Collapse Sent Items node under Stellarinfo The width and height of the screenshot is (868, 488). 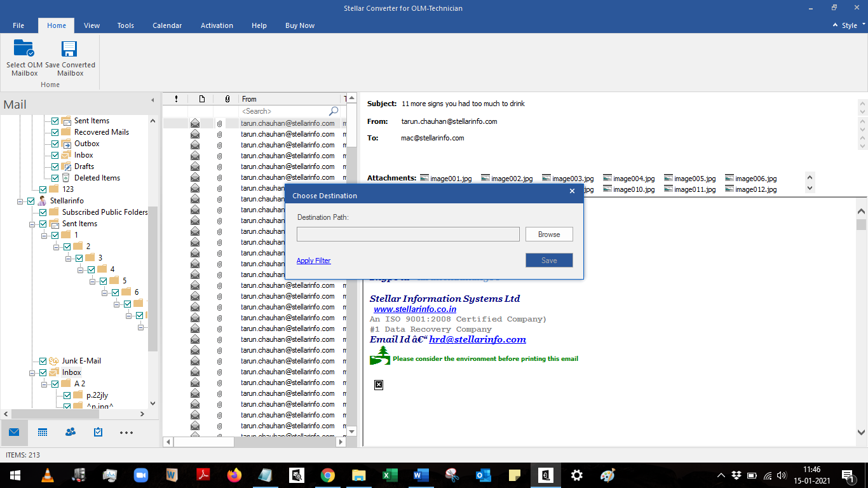32,224
